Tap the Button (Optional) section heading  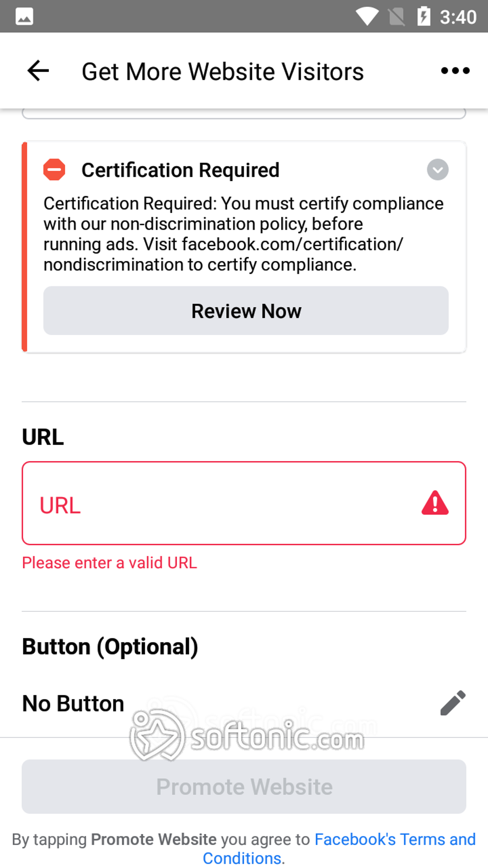(110, 647)
